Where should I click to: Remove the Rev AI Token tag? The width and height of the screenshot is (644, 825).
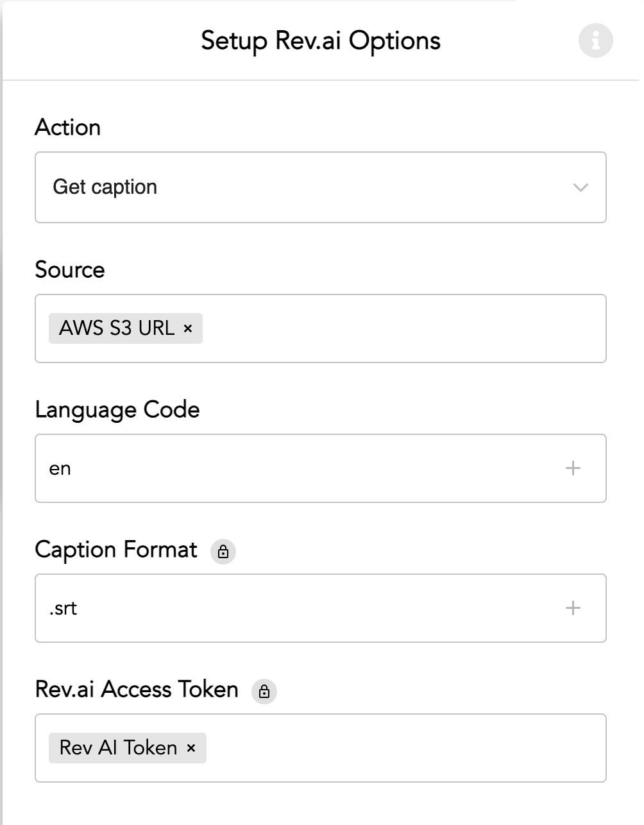pyautogui.click(x=191, y=748)
